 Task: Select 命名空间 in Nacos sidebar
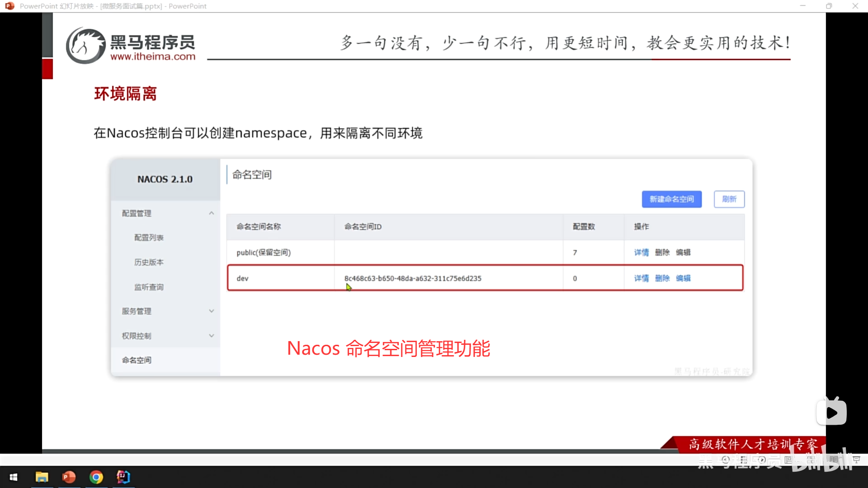(x=137, y=360)
